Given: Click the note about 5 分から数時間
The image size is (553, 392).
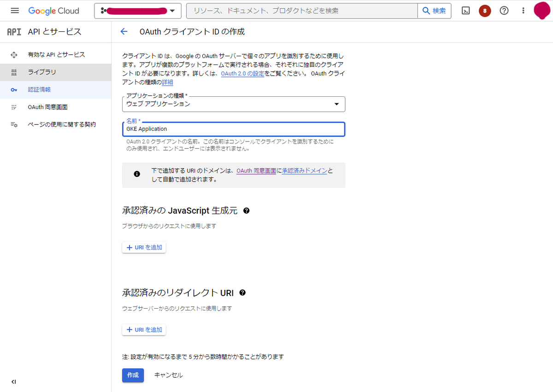Looking at the screenshot, I should 203,357.
